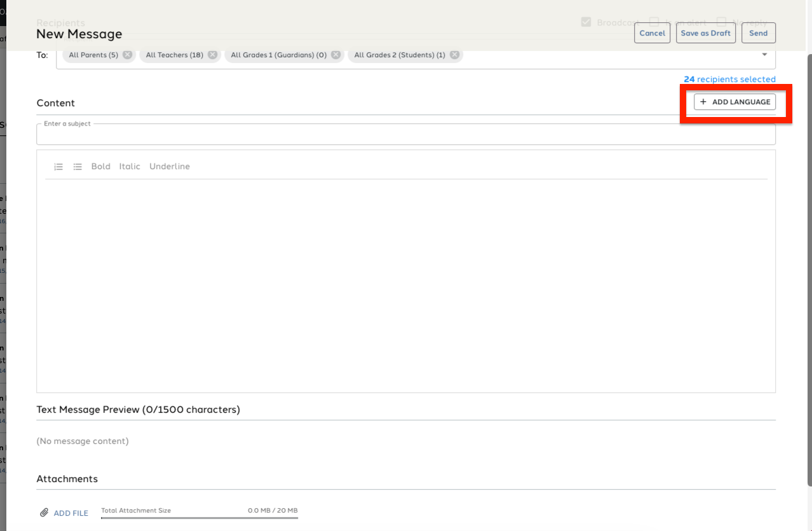Remove the All Parents recipient chip

point(128,55)
